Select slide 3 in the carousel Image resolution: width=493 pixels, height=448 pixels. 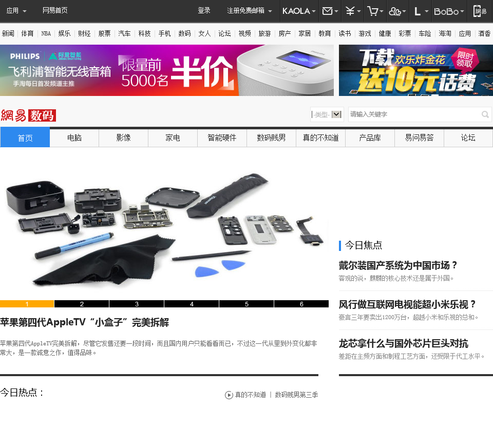point(137,304)
